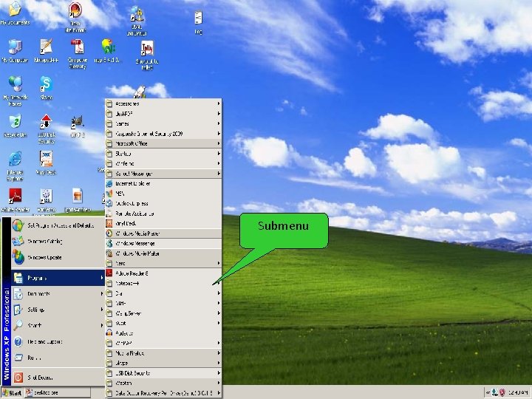Open USB Disk Security folder in submenu
The width and height of the screenshot is (532, 399).
point(163,373)
